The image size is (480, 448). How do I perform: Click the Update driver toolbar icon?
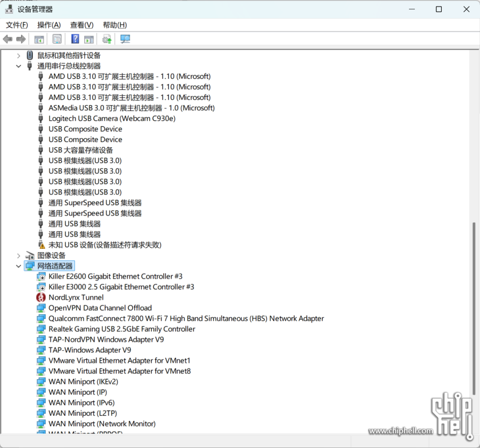click(107, 39)
